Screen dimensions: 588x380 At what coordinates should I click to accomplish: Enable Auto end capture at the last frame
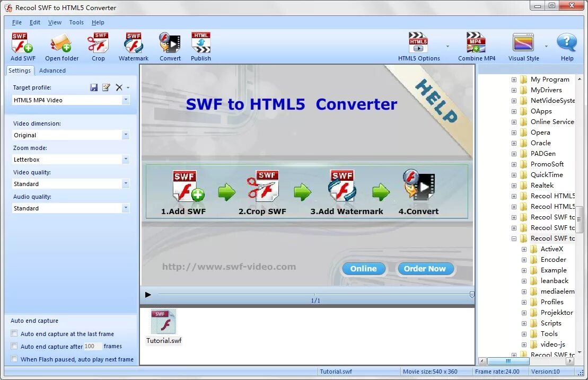14,333
